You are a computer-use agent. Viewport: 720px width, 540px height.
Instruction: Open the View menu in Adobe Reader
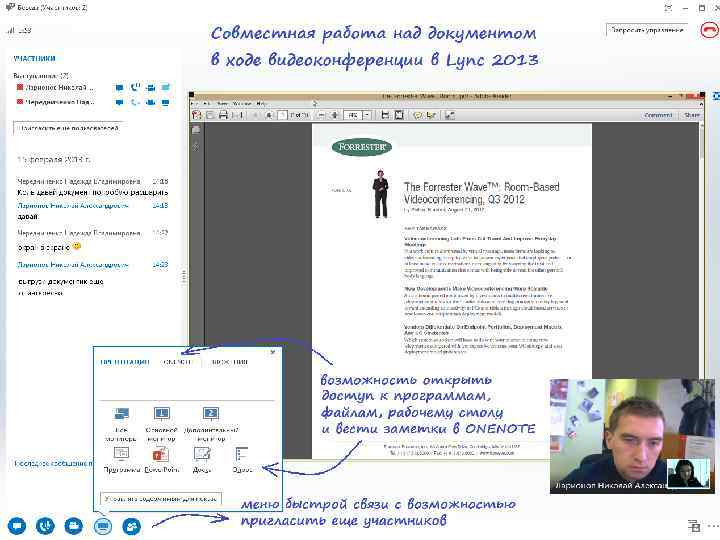pos(222,104)
